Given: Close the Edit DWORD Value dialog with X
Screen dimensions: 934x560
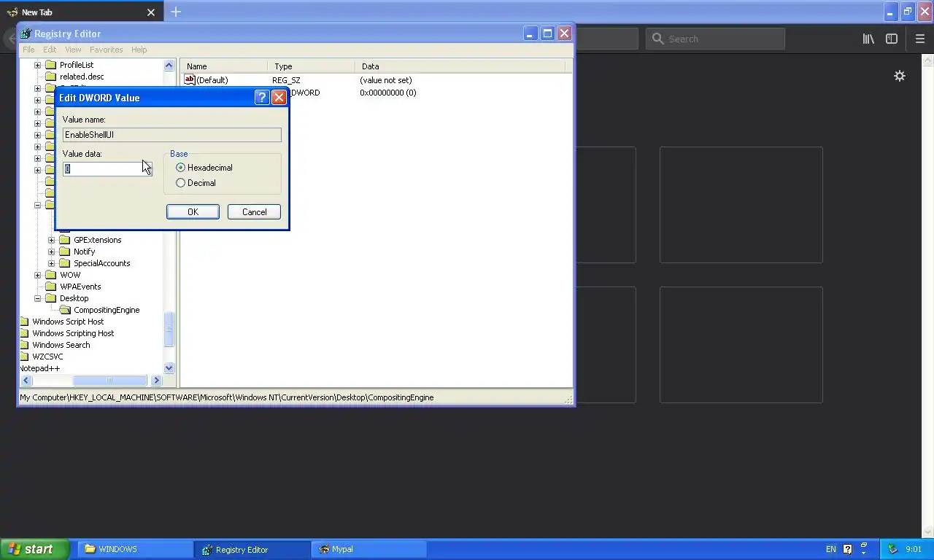Looking at the screenshot, I should 279,98.
